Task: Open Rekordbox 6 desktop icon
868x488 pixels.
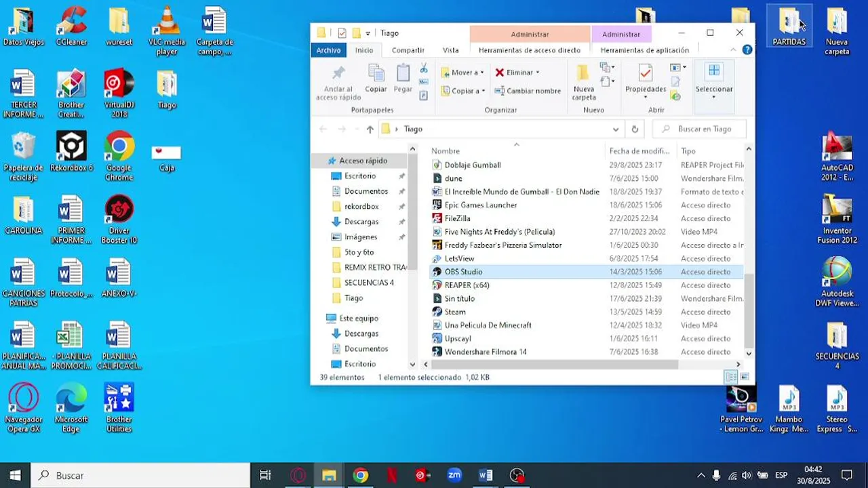Action: (x=71, y=152)
